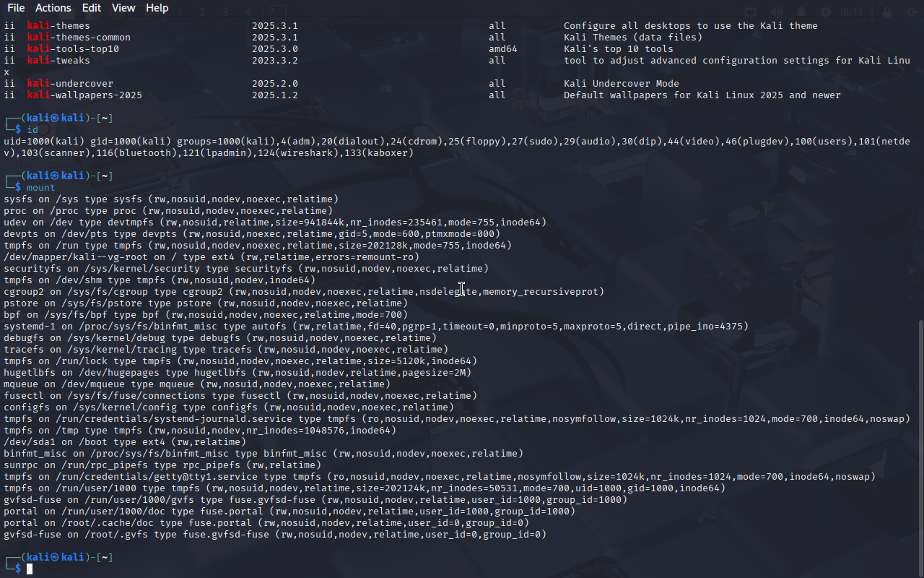The width and height of the screenshot is (924, 578).
Task: Click the 'udev on /dev' mount line
Action: tap(275, 223)
